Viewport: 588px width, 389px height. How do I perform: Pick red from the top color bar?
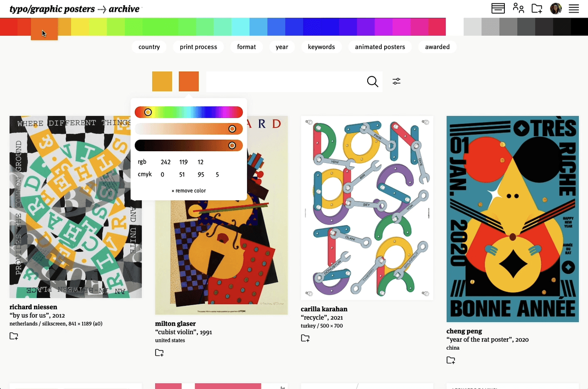click(x=8, y=27)
